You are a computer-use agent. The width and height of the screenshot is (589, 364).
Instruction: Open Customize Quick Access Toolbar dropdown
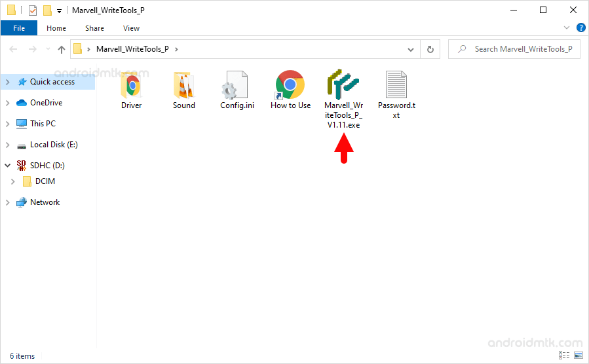click(x=59, y=11)
